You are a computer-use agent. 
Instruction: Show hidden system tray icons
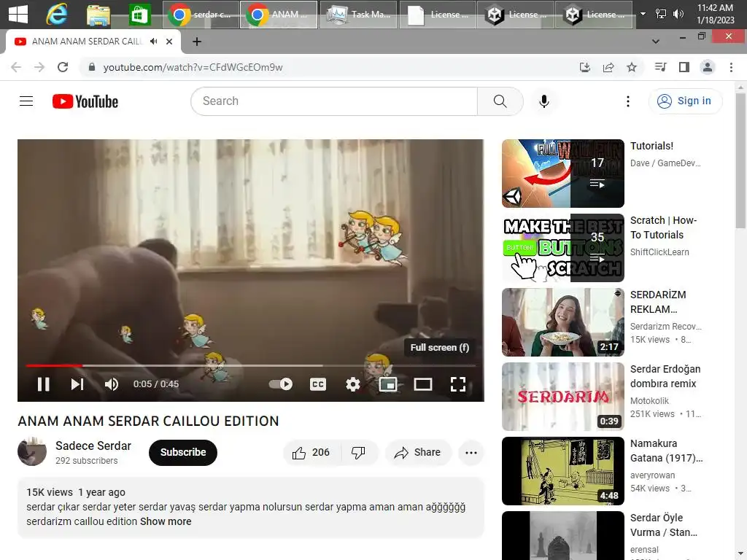pyautogui.click(x=643, y=14)
